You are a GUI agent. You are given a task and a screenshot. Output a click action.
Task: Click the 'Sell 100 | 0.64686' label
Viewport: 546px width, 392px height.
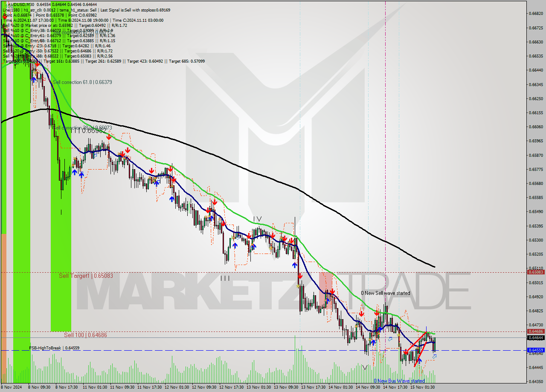[x=85, y=335]
